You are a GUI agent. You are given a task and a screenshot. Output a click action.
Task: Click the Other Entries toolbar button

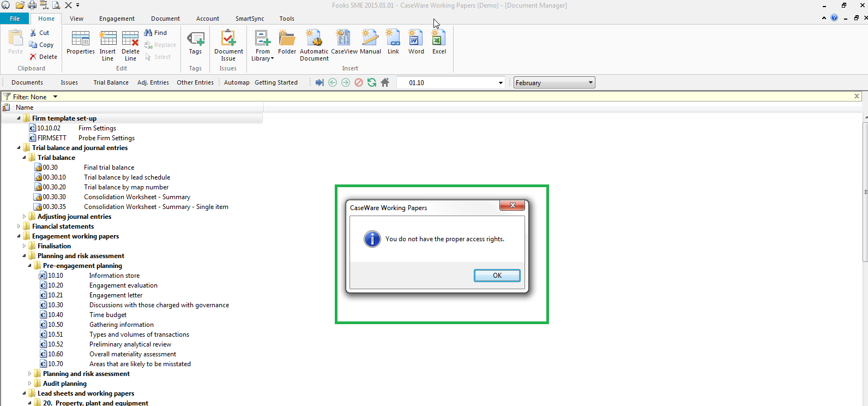pos(195,83)
